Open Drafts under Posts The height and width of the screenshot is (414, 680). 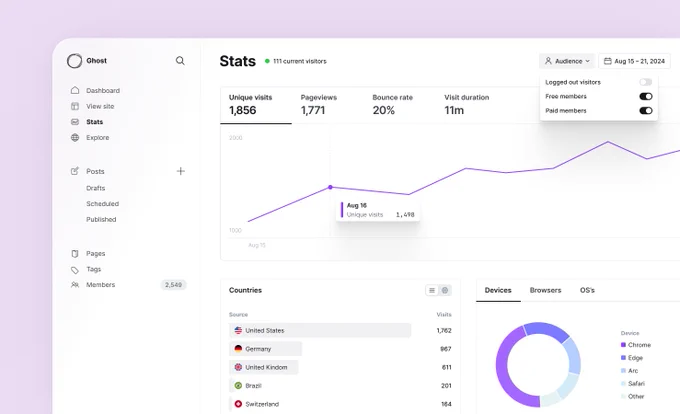tap(95, 188)
